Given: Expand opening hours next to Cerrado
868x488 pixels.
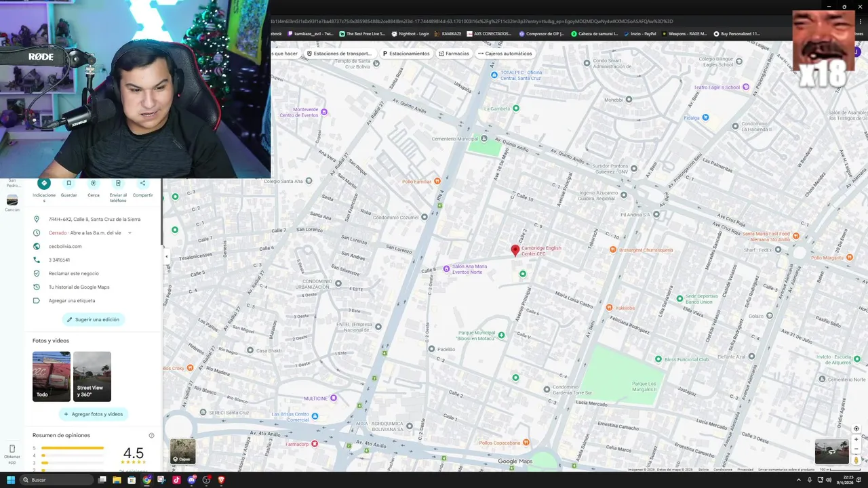Looking at the screenshot, I should pos(130,233).
